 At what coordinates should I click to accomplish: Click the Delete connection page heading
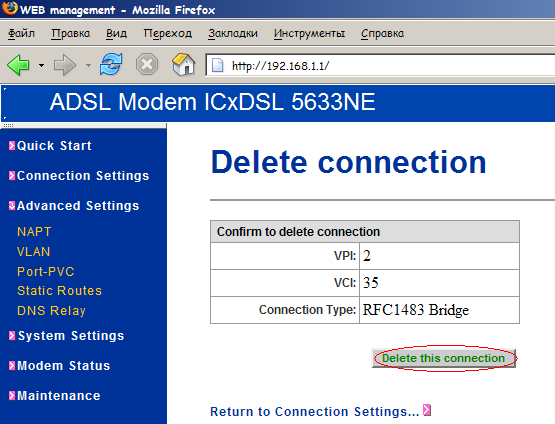[x=349, y=162]
